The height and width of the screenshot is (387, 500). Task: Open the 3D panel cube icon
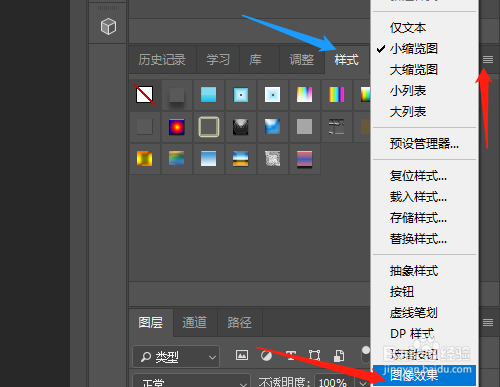pyautogui.click(x=108, y=26)
